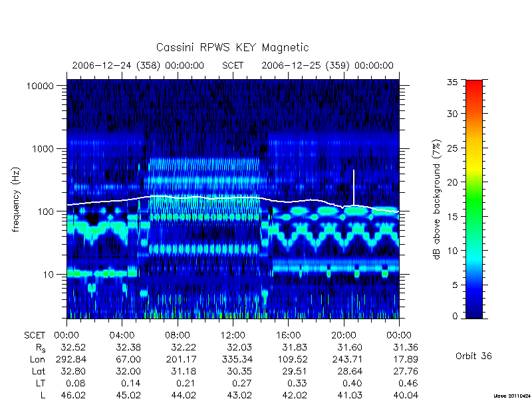Click the L value 46.02
This screenshot has width=532, height=399.
[73, 395]
